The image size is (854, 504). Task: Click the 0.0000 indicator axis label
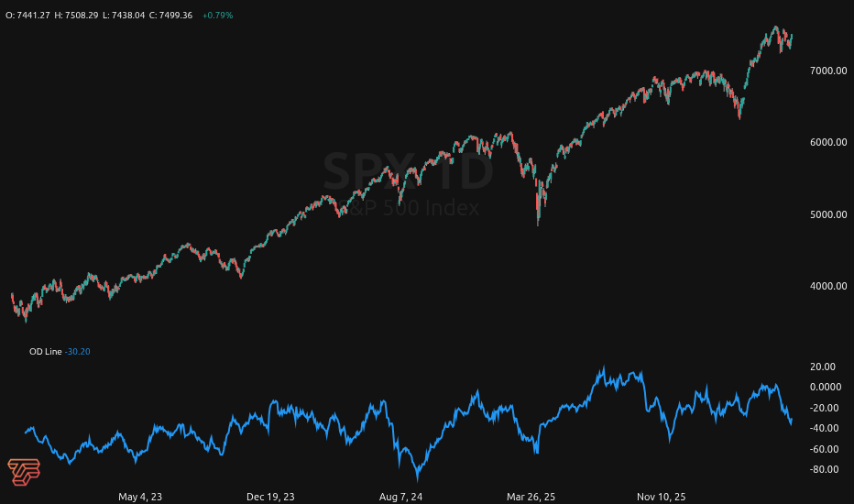(x=826, y=387)
